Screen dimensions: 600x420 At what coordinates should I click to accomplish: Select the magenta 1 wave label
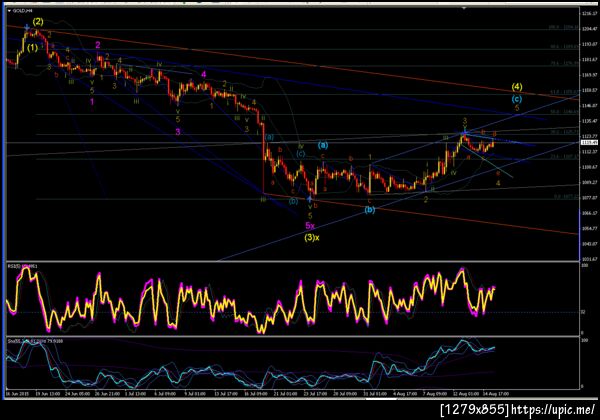(x=92, y=102)
